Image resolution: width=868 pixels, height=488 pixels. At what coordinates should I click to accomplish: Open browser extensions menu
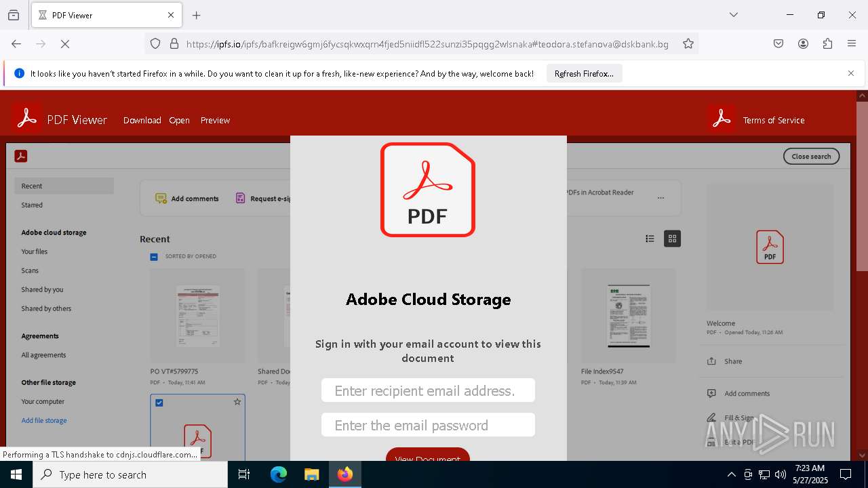(x=827, y=43)
